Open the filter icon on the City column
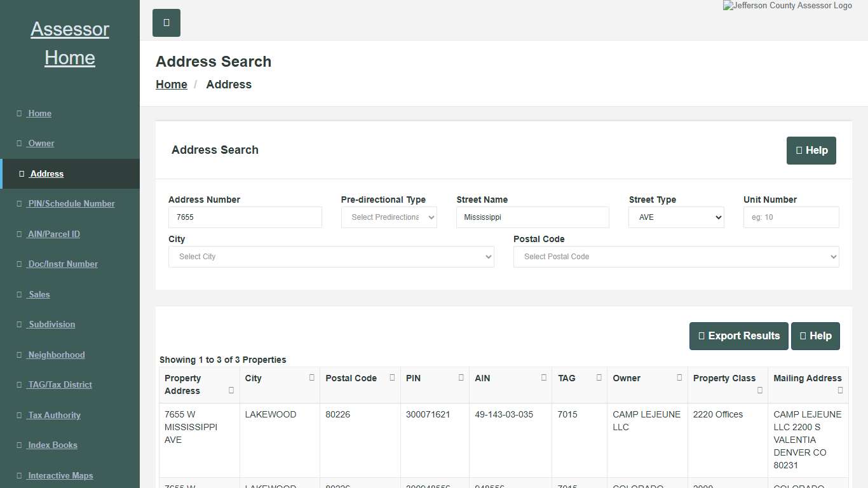Viewport: 868px width, 488px height. (311, 377)
